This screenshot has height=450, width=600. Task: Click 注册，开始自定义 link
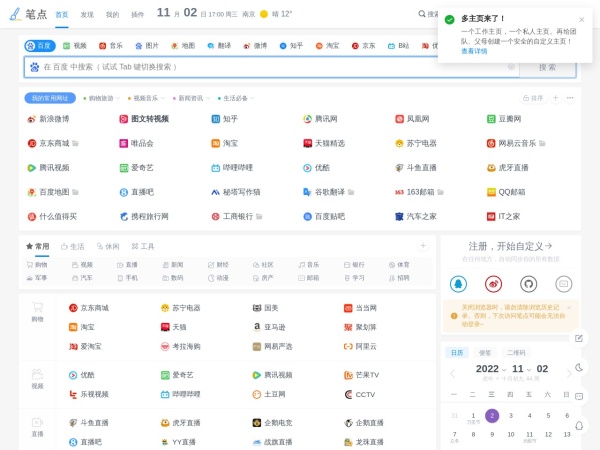click(x=510, y=246)
